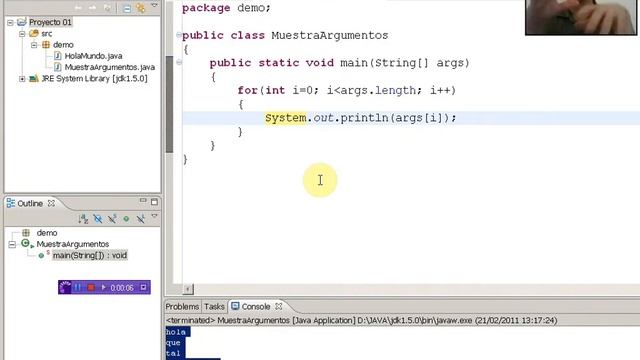The width and height of the screenshot is (640, 360).
Task: Open Outline view menu dropdown
Action: point(154,216)
